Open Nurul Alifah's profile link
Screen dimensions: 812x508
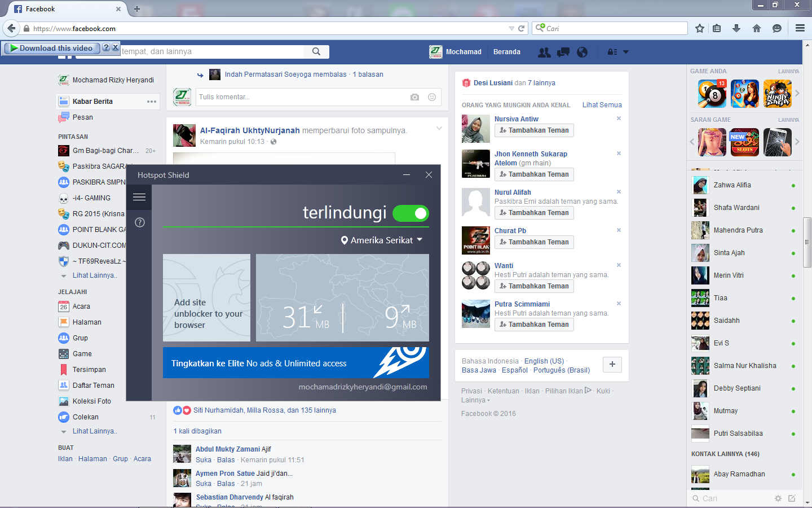[x=513, y=192]
